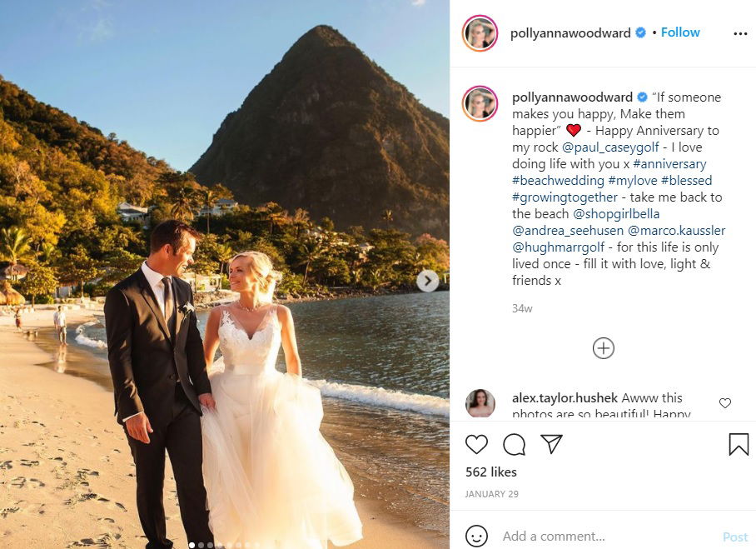Click the Post comment button
The width and height of the screenshot is (756, 549).
point(735,537)
